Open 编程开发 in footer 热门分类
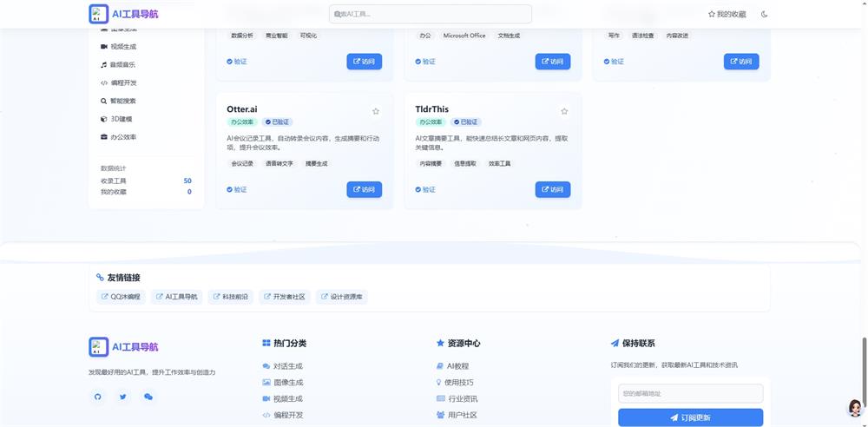 pos(282,415)
